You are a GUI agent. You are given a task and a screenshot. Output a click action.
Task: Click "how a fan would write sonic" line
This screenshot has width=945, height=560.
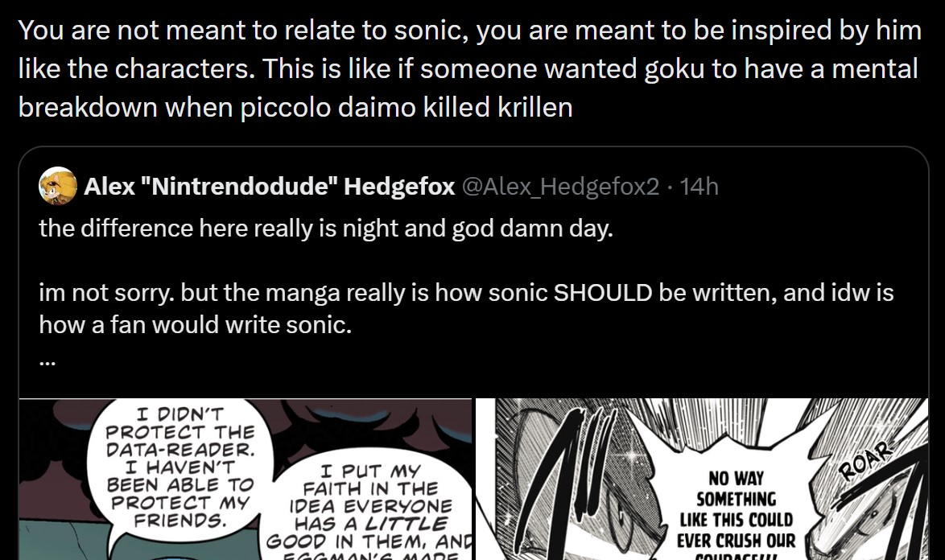coord(196,325)
